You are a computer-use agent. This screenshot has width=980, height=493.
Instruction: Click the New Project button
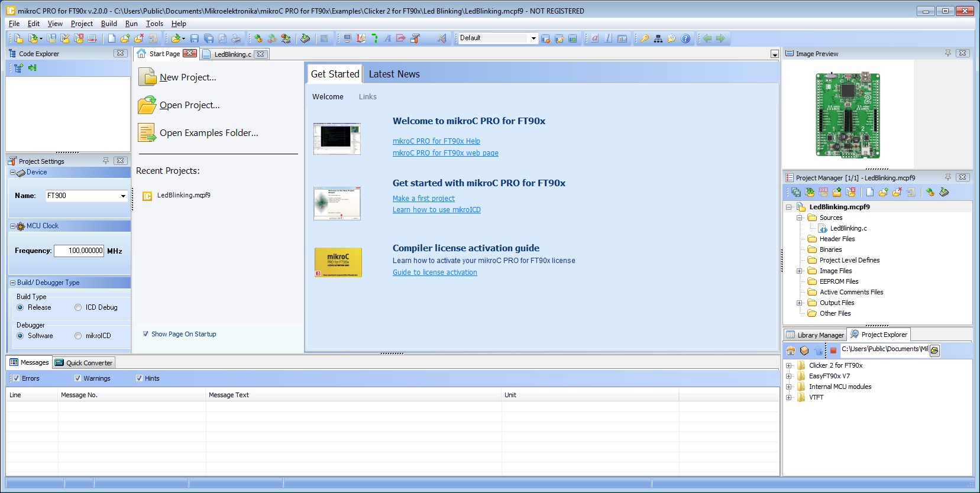click(x=187, y=77)
